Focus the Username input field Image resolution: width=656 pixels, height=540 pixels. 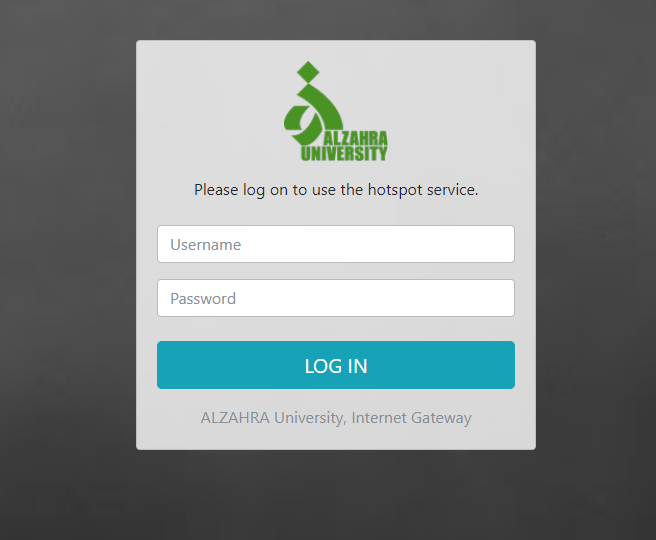[336, 244]
